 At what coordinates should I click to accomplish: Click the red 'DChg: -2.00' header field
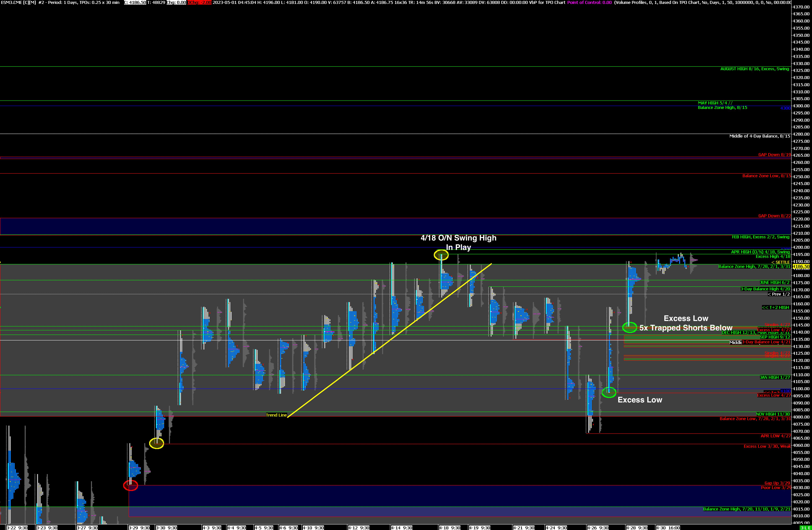click(199, 2)
